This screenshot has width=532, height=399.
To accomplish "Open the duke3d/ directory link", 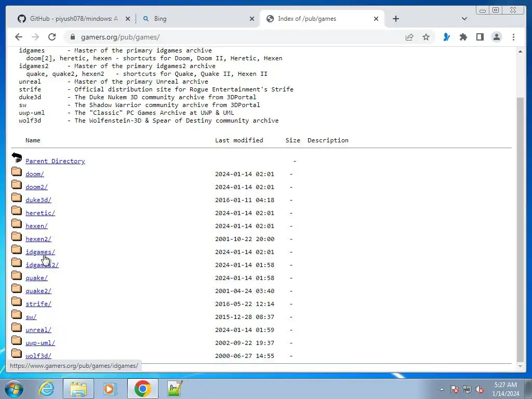I will click(38, 200).
